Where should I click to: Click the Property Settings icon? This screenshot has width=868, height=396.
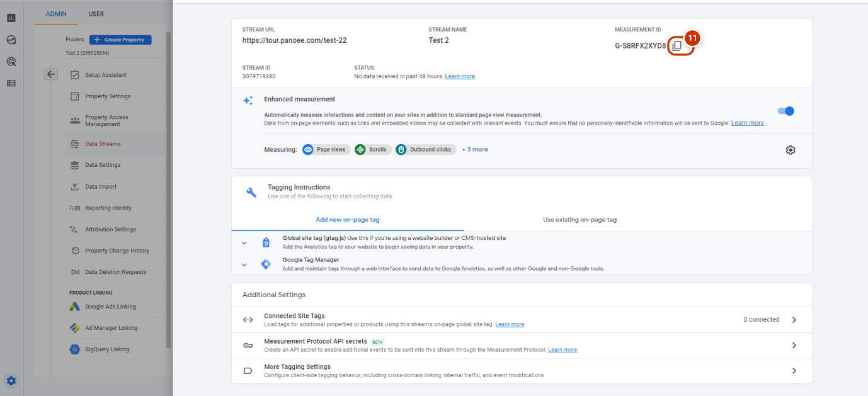(x=75, y=96)
